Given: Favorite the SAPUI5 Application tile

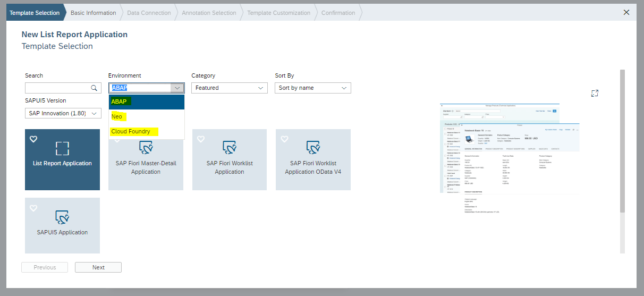Looking at the screenshot, I should point(33,208).
